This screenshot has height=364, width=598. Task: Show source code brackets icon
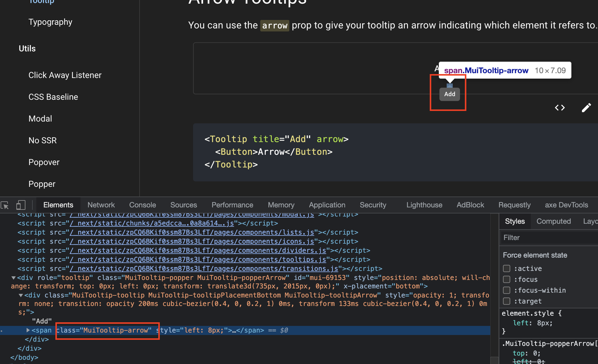click(560, 108)
